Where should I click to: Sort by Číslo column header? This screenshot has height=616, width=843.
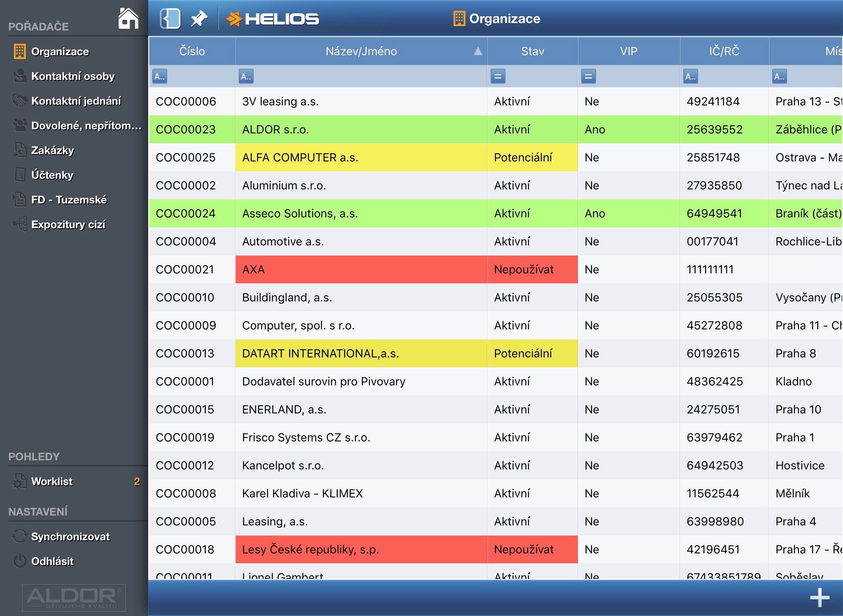(x=192, y=51)
